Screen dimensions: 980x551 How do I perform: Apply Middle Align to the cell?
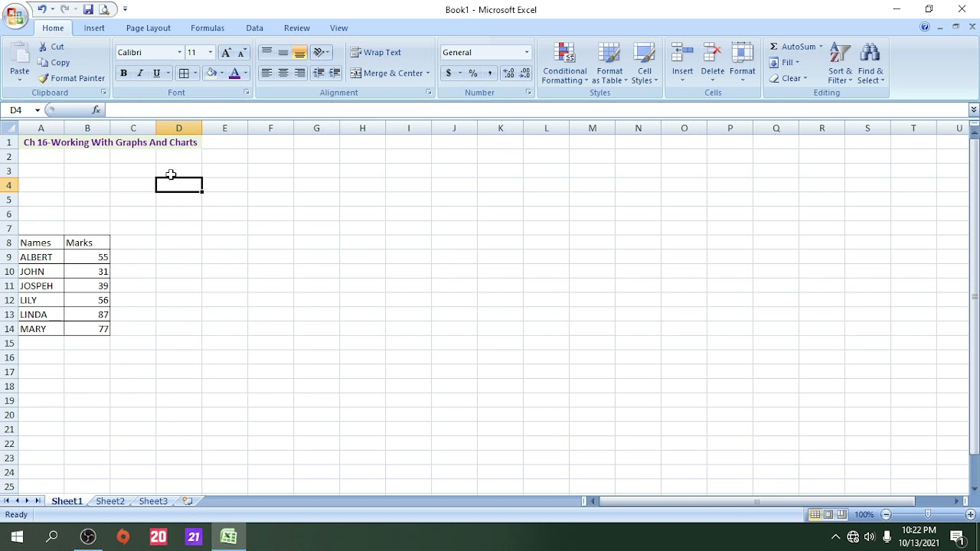click(x=283, y=52)
